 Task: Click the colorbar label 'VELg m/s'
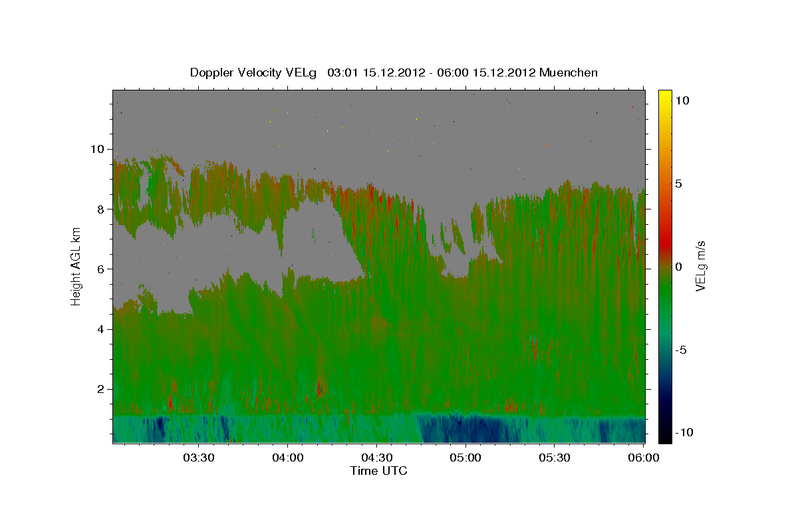(701, 265)
